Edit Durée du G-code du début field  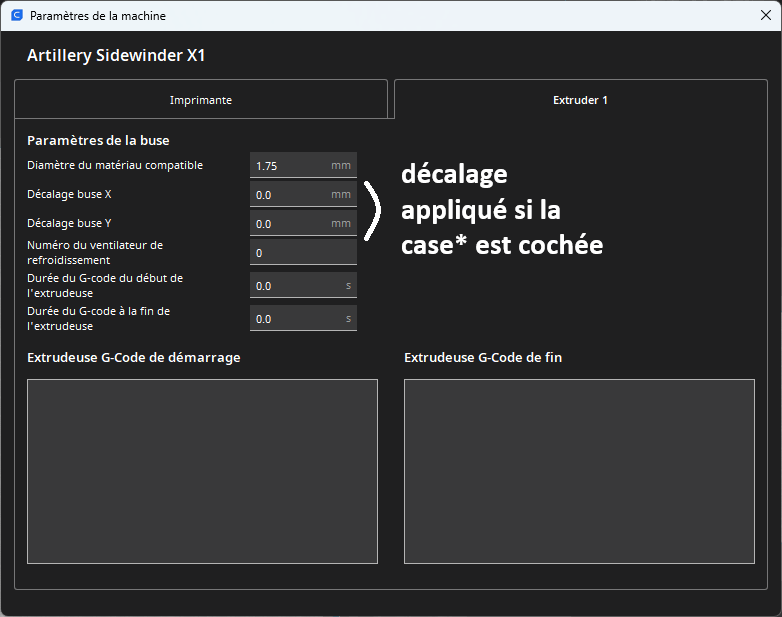click(x=303, y=285)
